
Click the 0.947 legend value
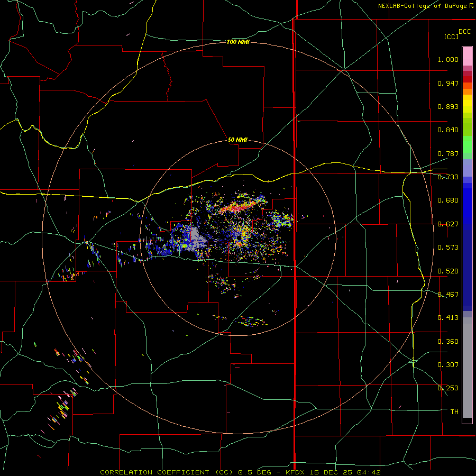[448, 83]
